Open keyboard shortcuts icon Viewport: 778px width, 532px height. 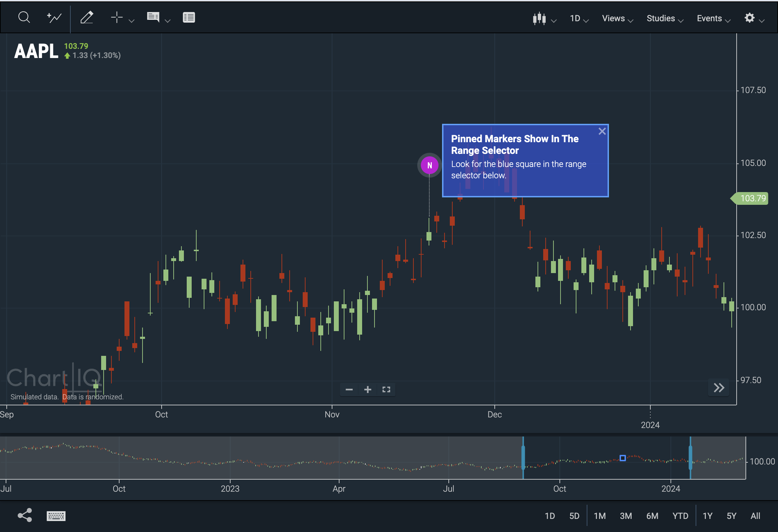(x=56, y=516)
